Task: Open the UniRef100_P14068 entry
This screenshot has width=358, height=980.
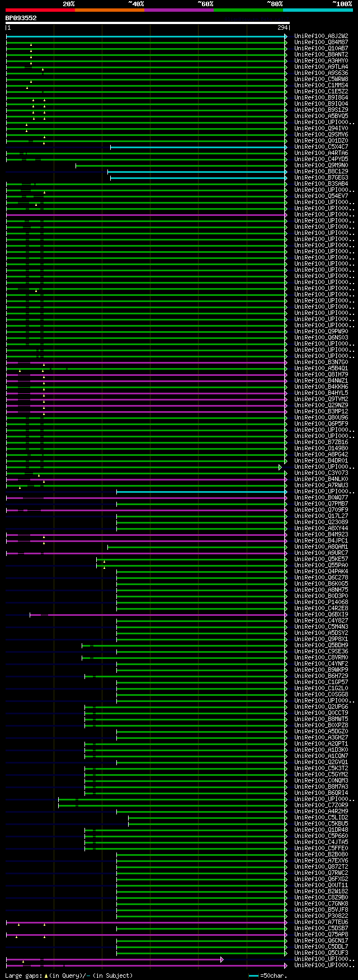Action: click(x=321, y=602)
